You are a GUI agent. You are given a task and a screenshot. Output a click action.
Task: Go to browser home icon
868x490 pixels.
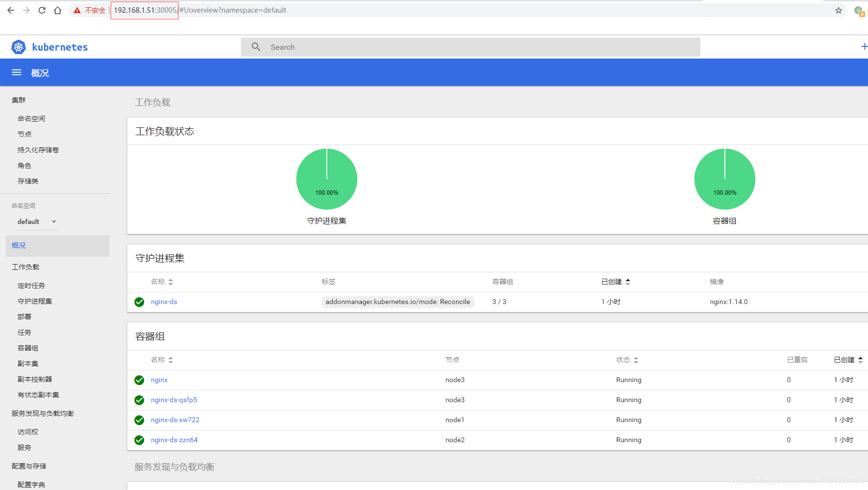pyautogui.click(x=58, y=10)
